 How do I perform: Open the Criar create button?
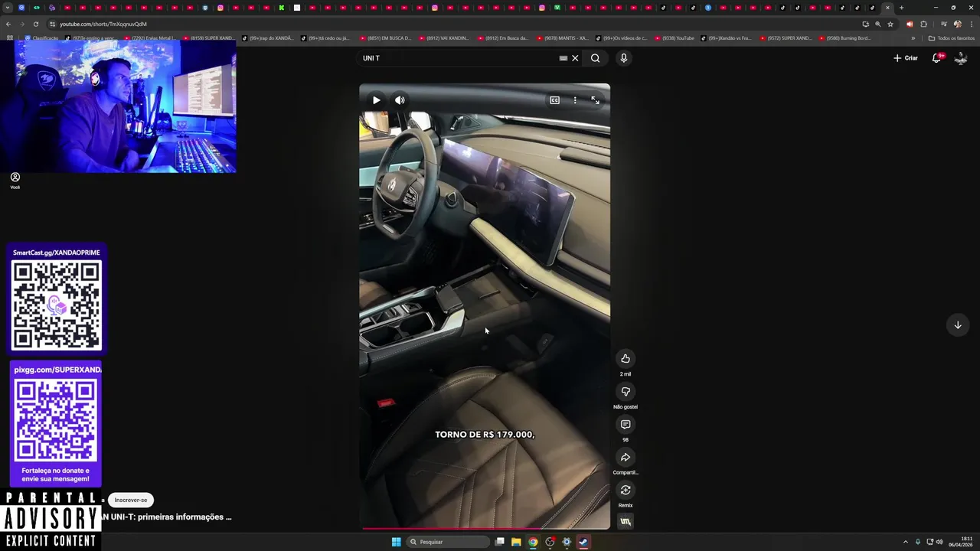(905, 58)
